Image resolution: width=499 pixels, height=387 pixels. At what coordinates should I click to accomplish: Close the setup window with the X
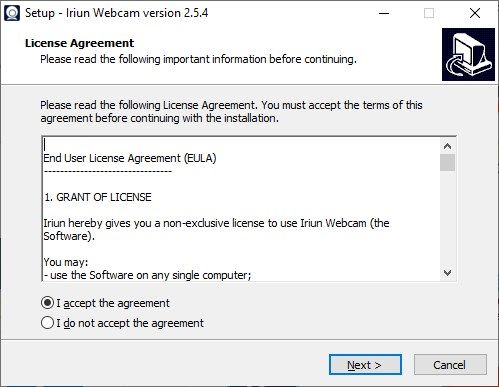pos(475,13)
